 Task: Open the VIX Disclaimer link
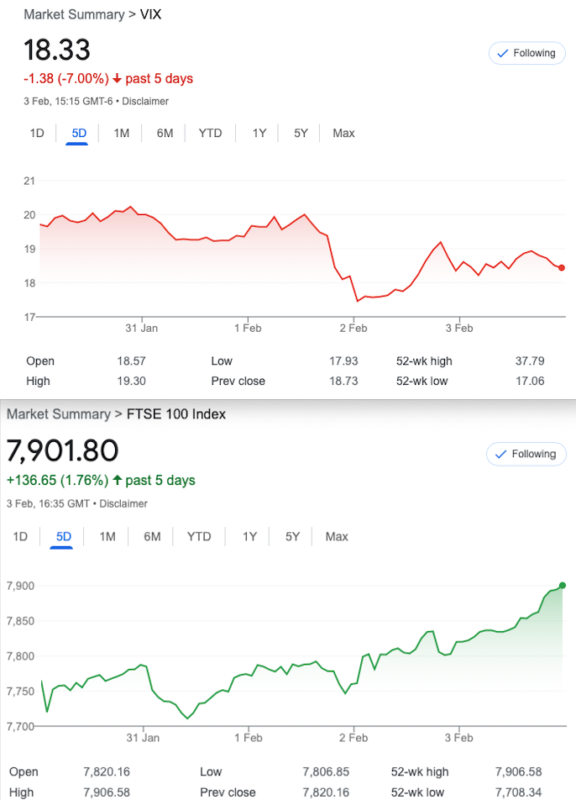point(145,101)
